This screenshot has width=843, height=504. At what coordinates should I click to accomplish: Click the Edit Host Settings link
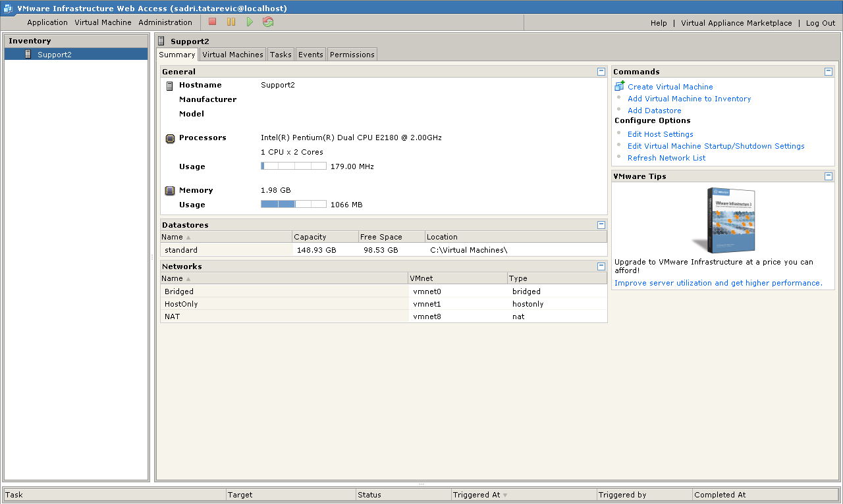pos(660,134)
